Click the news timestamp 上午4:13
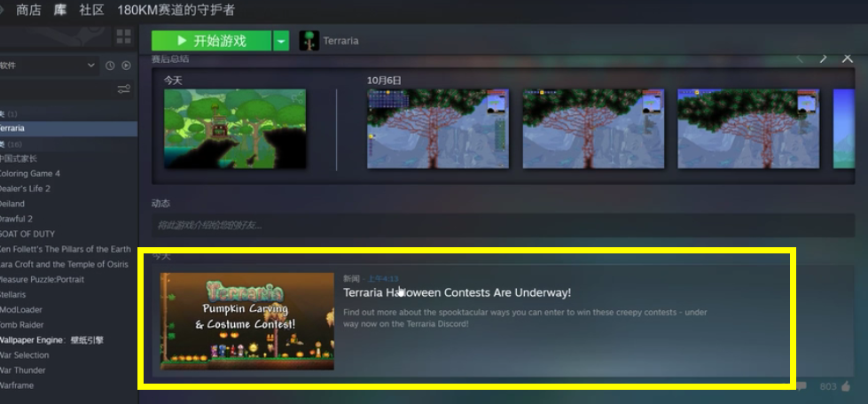Image resolution: width=868 pixels, height=404 pixels. coord(383,278)
